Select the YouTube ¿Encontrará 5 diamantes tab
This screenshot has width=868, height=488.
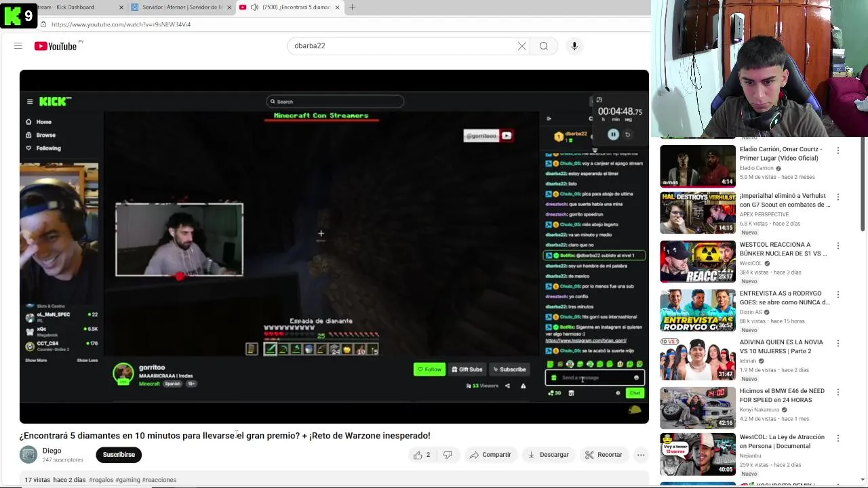click(x=290, y=7)
